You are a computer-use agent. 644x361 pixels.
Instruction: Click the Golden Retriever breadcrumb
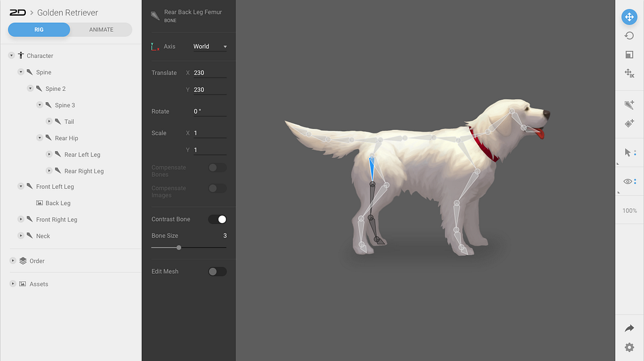click(x=67, y=12)
